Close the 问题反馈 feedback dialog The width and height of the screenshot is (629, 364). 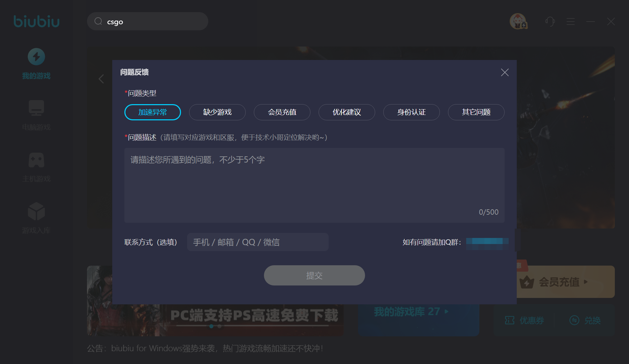coord(505,72)
